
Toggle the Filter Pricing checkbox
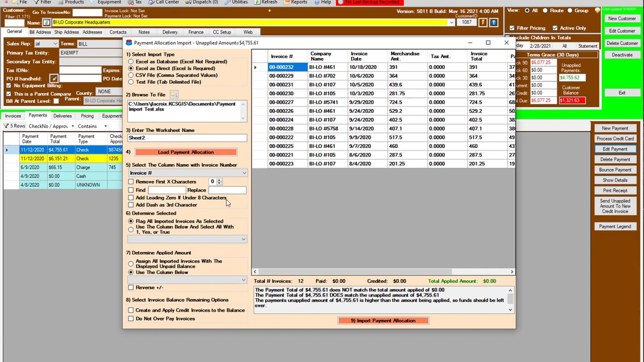[512, 28]
